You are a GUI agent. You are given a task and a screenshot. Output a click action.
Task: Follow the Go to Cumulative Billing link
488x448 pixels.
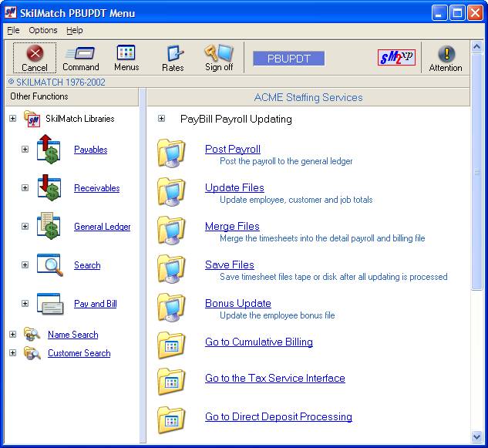[x=258, y=342]
